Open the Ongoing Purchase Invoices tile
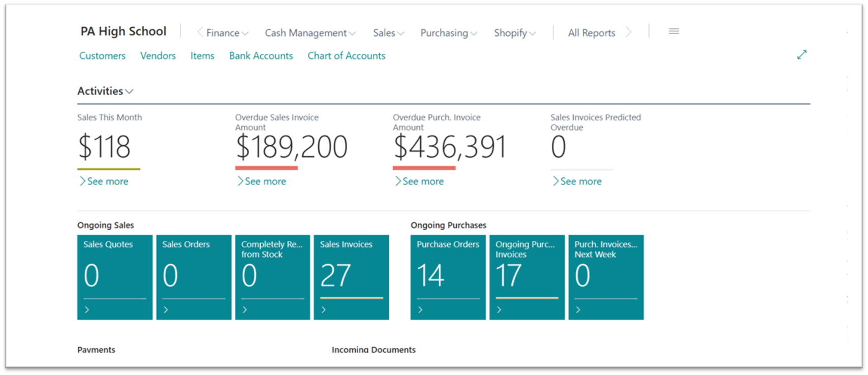The image size is (868, 375). [526, 277]
